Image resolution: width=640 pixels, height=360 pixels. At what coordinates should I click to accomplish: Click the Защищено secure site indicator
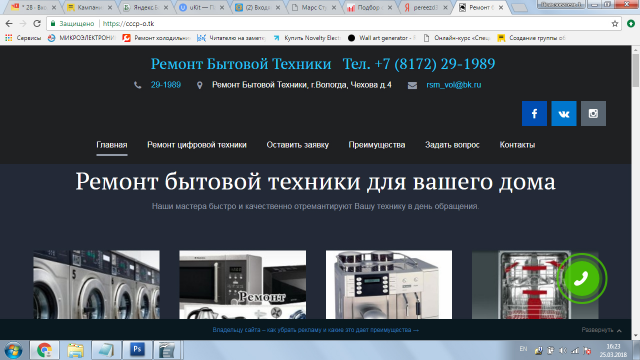coord(72,24)
